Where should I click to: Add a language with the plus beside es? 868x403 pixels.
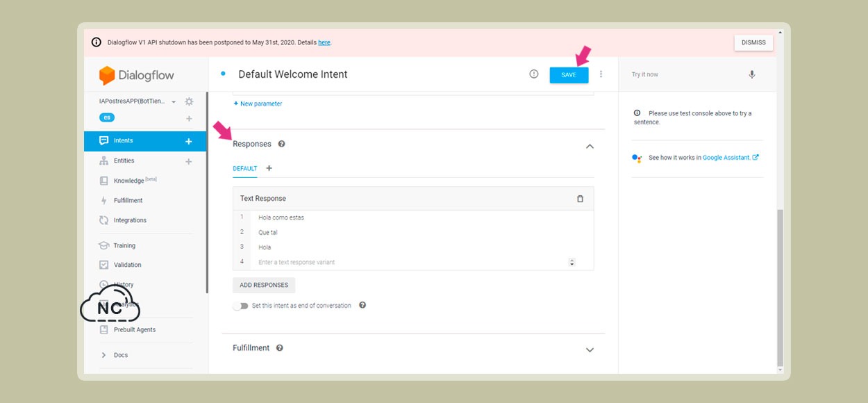[189, 119]
